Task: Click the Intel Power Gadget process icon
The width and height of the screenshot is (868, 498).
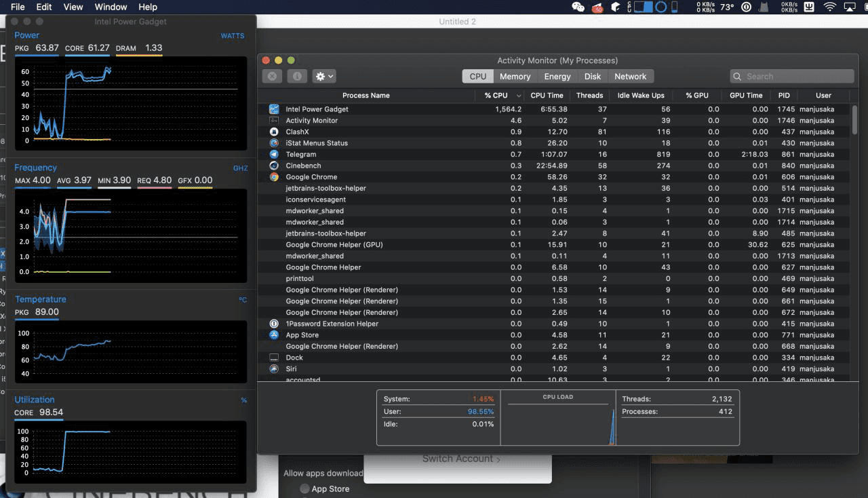Action: click(x=274, y=109)
